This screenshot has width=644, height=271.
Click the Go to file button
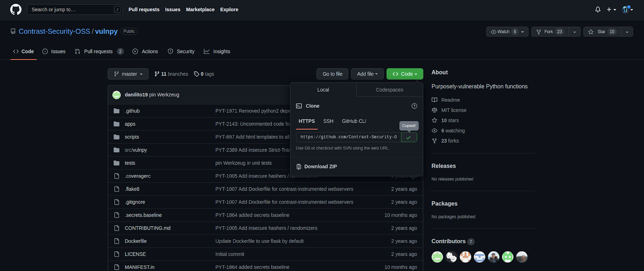332,74
